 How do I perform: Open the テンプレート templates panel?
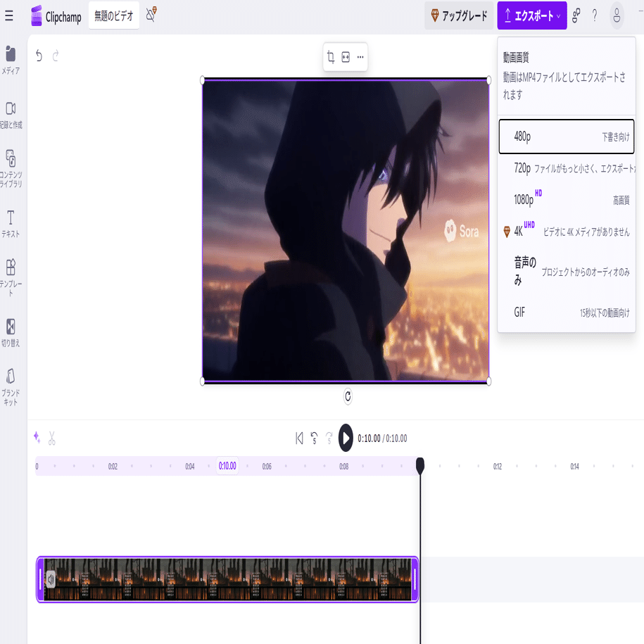(11, 277)
